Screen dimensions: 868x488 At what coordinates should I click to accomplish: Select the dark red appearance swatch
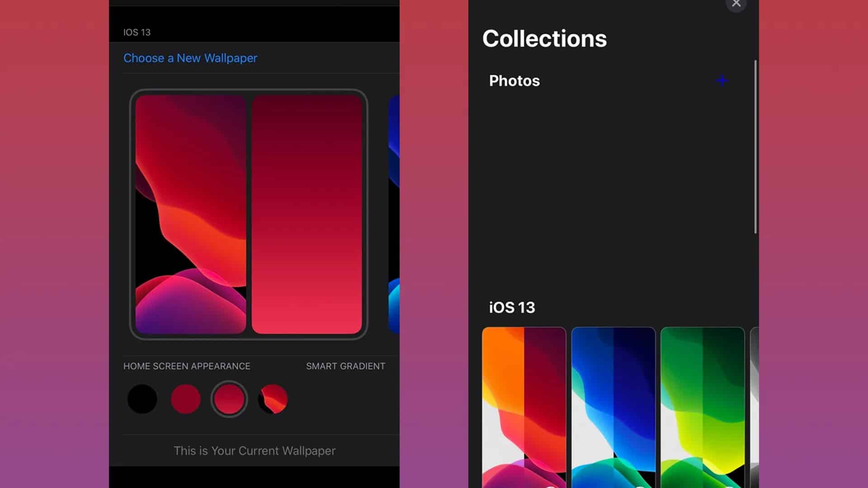coord(186,399)
